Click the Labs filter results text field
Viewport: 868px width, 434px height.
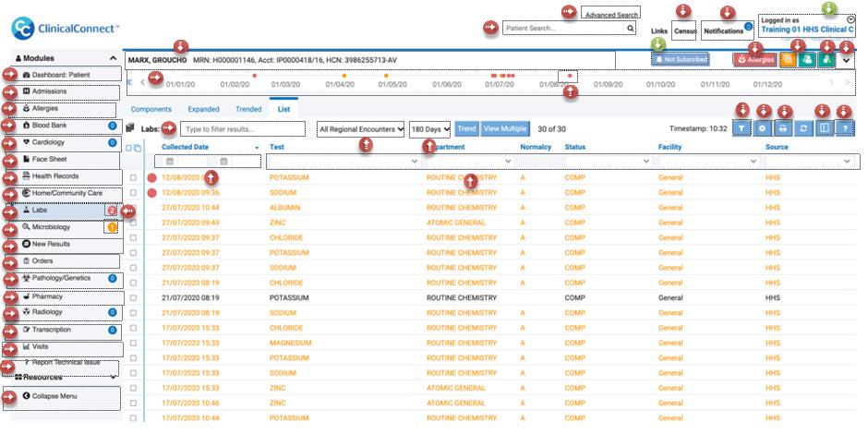(x=243, y=129)
